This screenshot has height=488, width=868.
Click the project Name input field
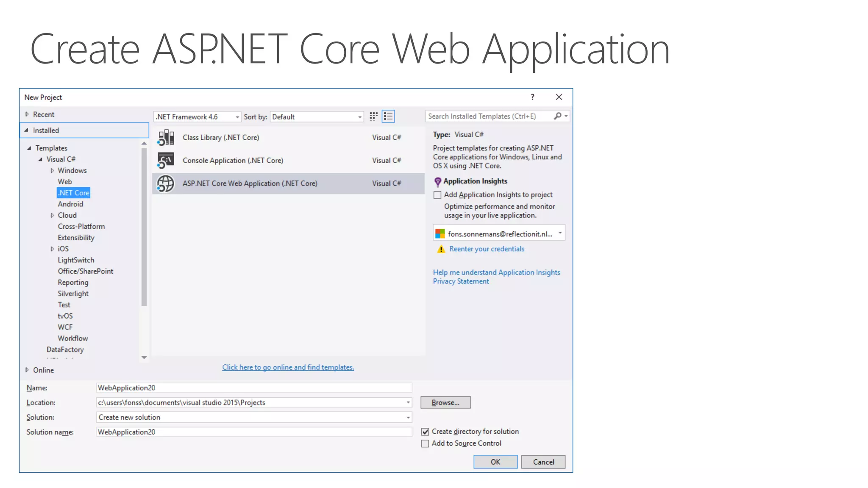[254, 388]
